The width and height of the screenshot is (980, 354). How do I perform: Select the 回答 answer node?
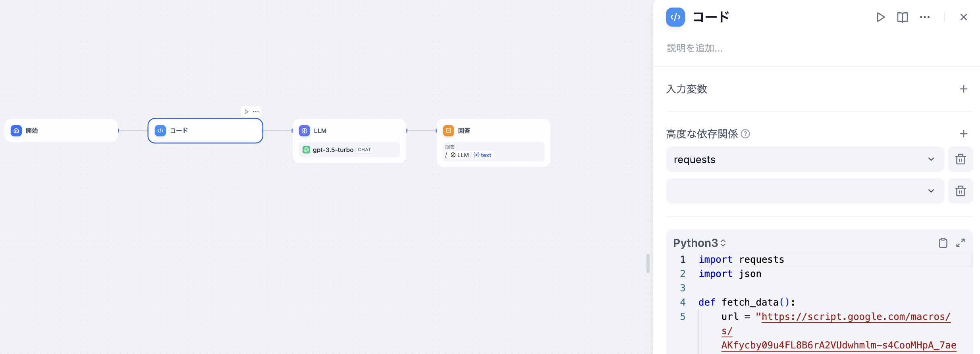[493, 131]
